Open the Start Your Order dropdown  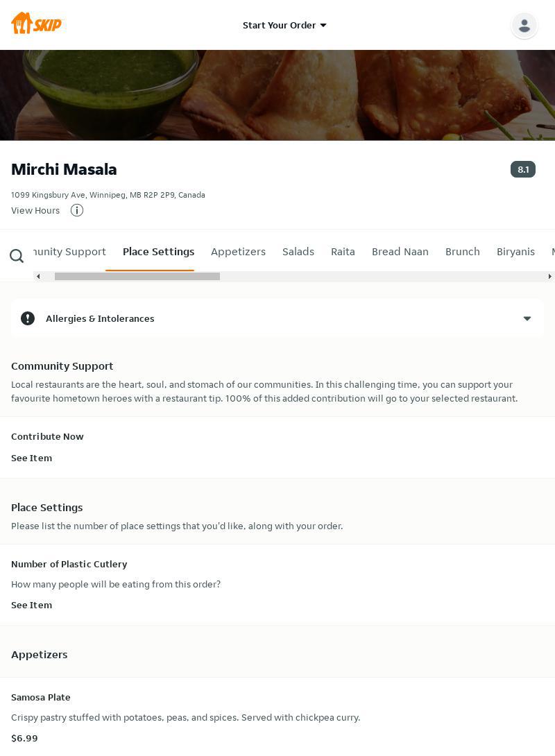[284, 25]
